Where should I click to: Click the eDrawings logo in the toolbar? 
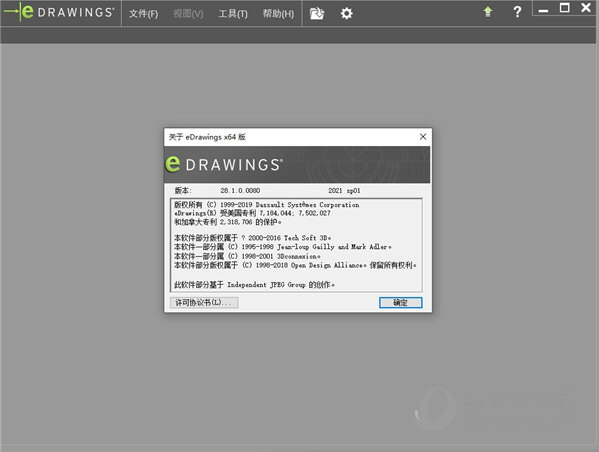tap(59, 12)
